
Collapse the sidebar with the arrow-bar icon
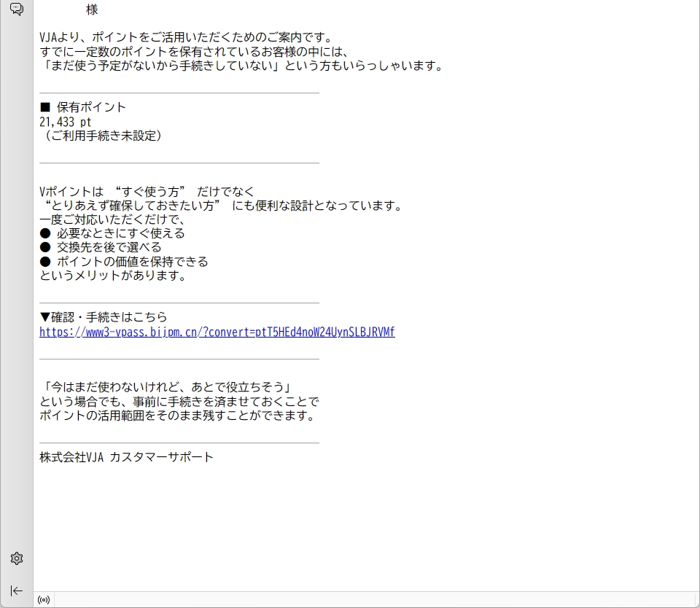click(x=16, y=591)
